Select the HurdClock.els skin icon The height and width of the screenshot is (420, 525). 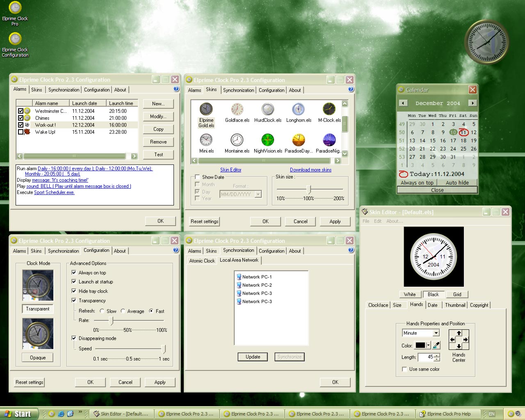click(268, 109)
